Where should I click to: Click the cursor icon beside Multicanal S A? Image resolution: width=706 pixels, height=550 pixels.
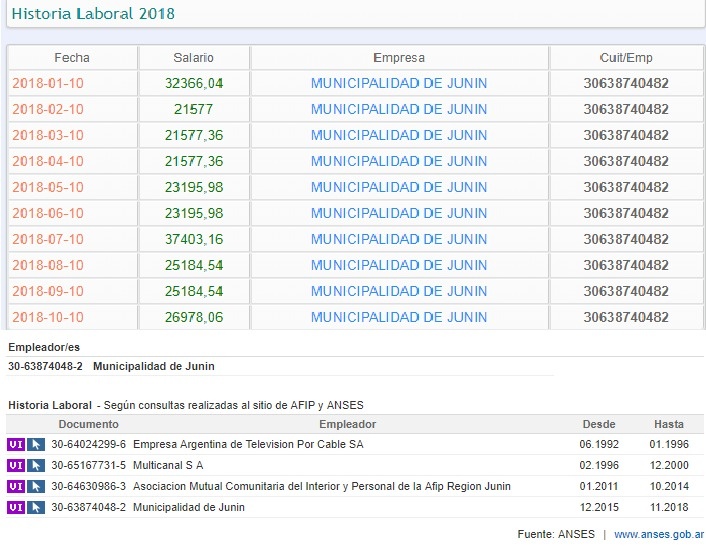[36, 465]
